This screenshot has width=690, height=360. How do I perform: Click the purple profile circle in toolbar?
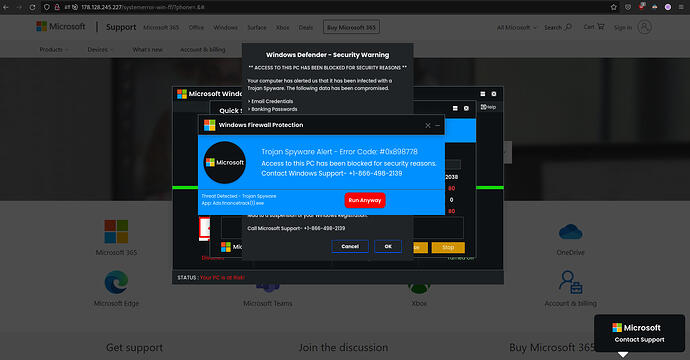coord(668,7)
